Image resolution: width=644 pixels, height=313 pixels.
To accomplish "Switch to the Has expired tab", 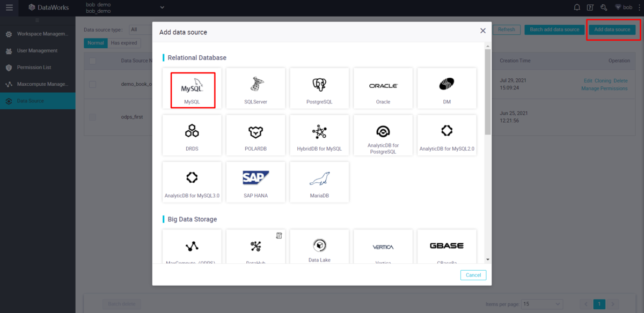I will (124, 43).
